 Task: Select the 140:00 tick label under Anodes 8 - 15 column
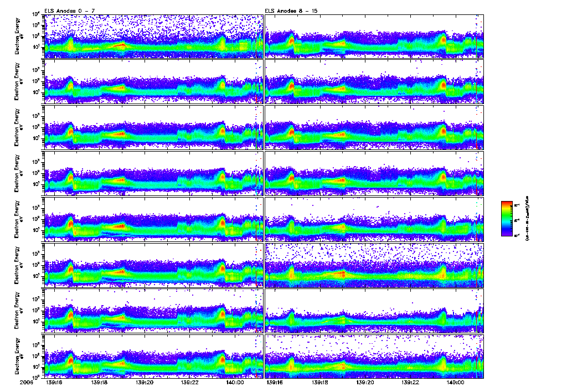(x=455, y=382)
